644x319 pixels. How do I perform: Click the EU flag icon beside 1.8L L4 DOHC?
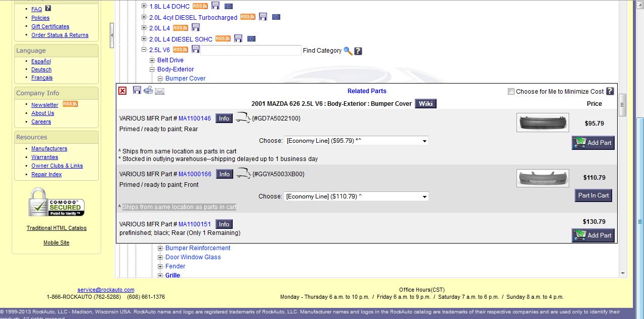pos(228,6)
